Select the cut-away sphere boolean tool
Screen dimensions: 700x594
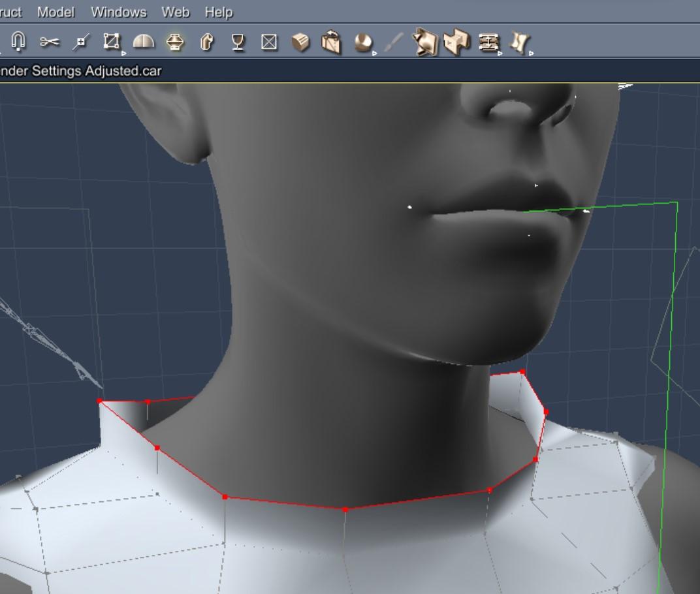click(x=364, y=43)
